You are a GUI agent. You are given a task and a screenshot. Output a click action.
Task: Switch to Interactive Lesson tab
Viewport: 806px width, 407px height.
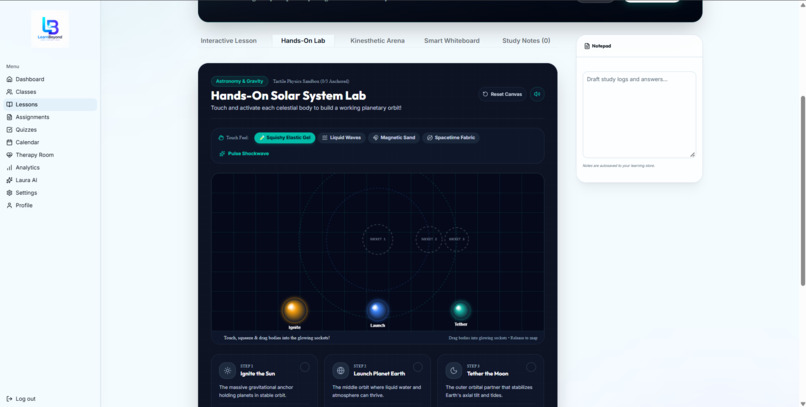tap(229, 41)
